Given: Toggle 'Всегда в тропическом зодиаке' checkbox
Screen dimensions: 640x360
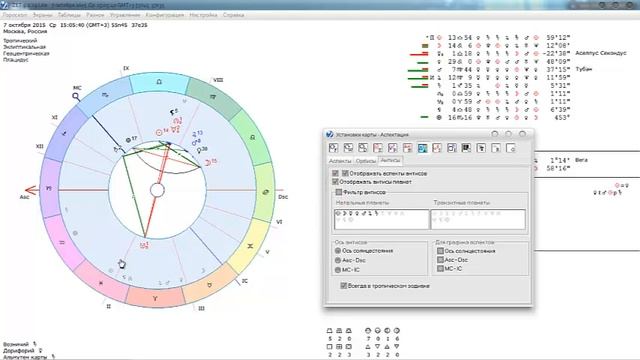Looking at the screenshot, I should (x=344, y=286).
